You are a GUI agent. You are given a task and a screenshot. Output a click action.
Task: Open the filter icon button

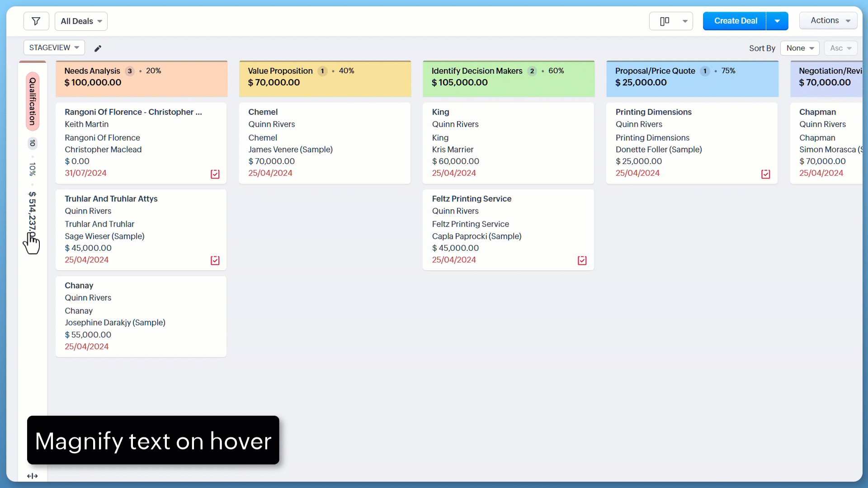click(x=36, y=21)
